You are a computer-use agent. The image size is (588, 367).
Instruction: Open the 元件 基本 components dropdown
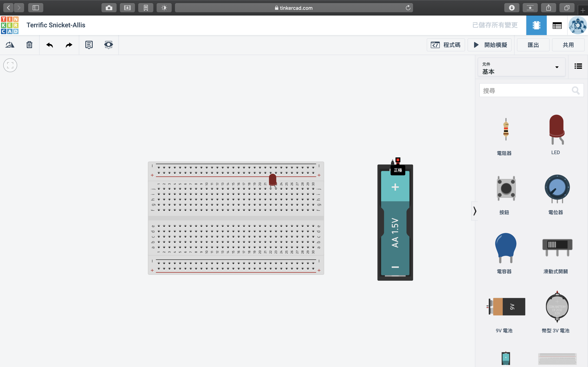pos(521,67)
